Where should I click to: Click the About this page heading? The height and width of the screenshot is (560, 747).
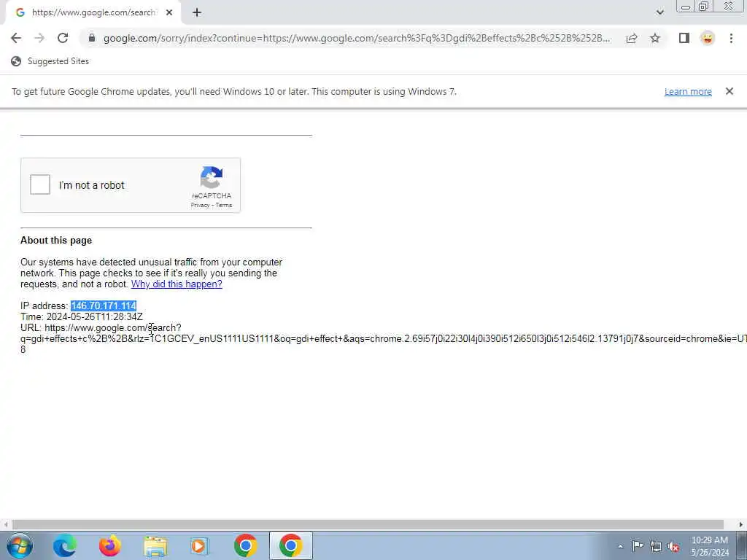[x=56, y=241]
